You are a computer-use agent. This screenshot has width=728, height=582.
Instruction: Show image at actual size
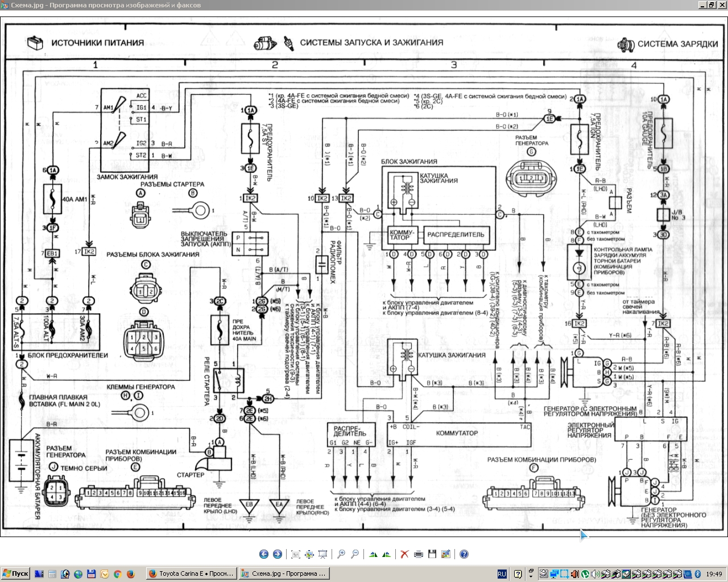(x=309, y=554)
